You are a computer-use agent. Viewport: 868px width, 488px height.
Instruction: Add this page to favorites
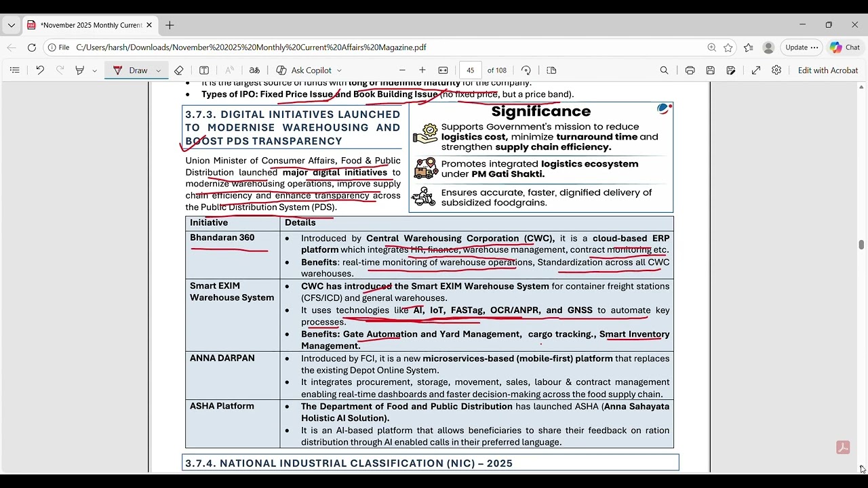728,47
